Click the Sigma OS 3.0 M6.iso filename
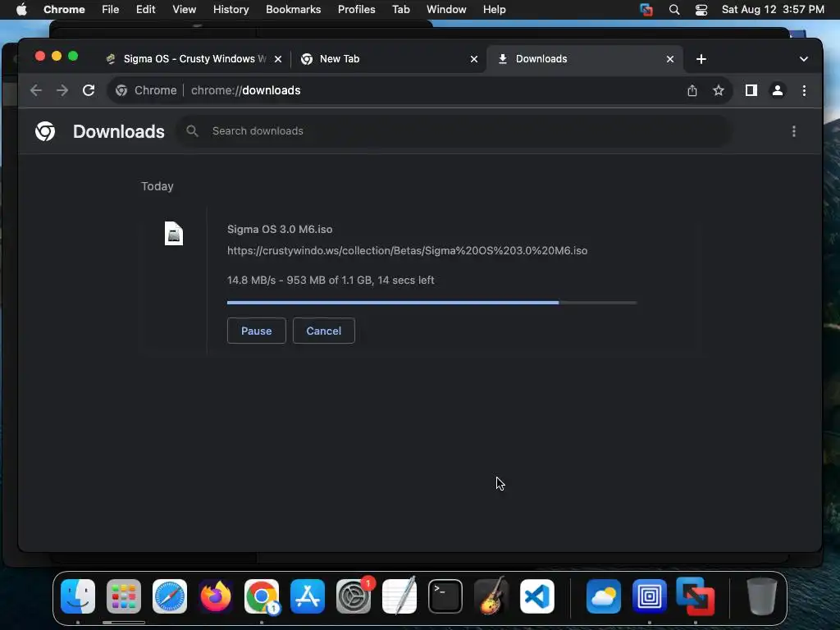840x630 pixels. click(280, 229)
